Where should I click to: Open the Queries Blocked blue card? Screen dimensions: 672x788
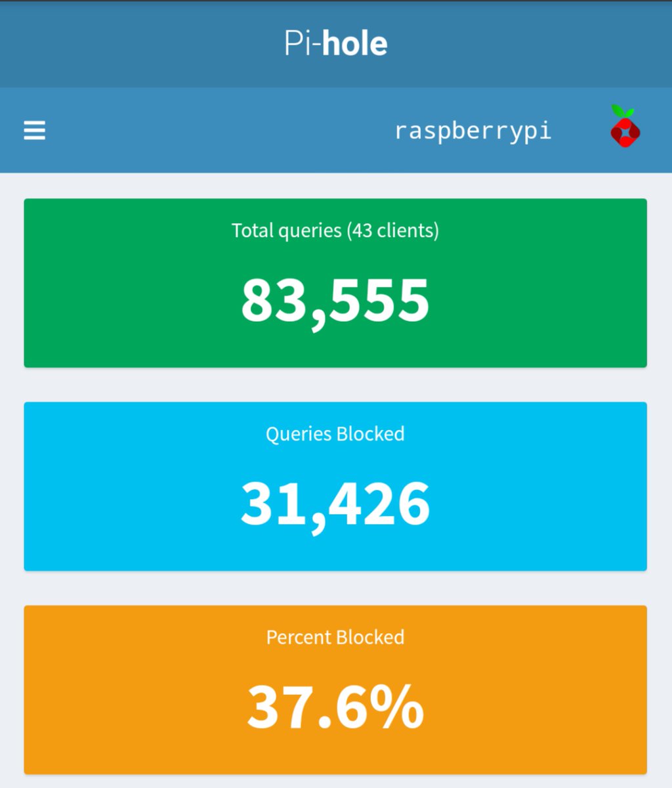point(335,487)
